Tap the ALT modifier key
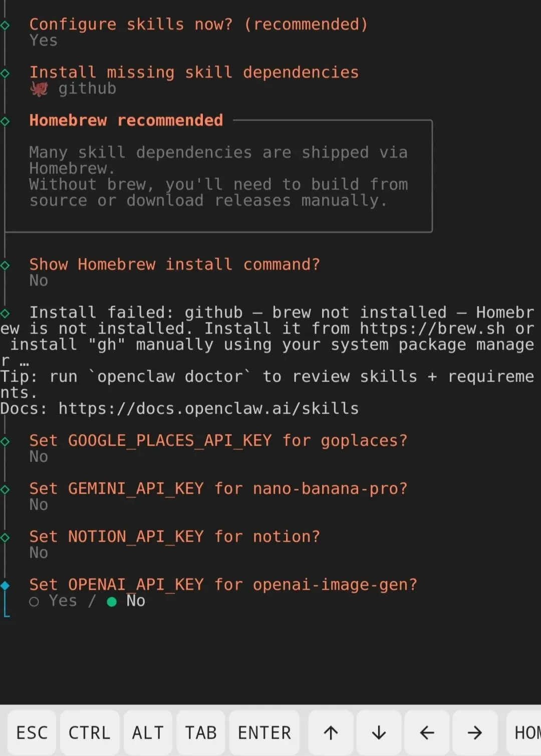Viewport: 541px width, 756px height. click(x=148, y=732)
